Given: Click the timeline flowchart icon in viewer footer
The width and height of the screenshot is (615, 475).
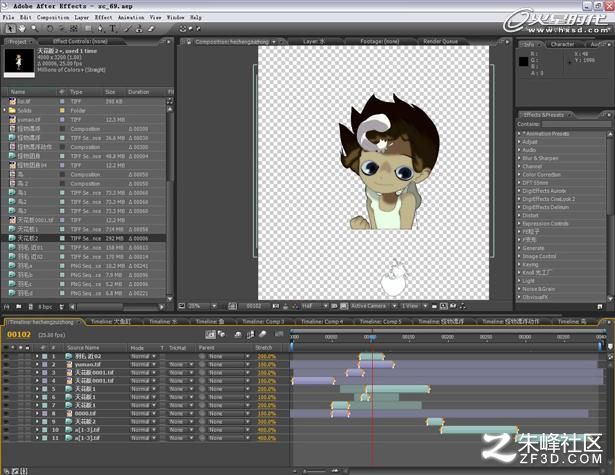Looking at the screenshot, I should (x=462, y=306).
